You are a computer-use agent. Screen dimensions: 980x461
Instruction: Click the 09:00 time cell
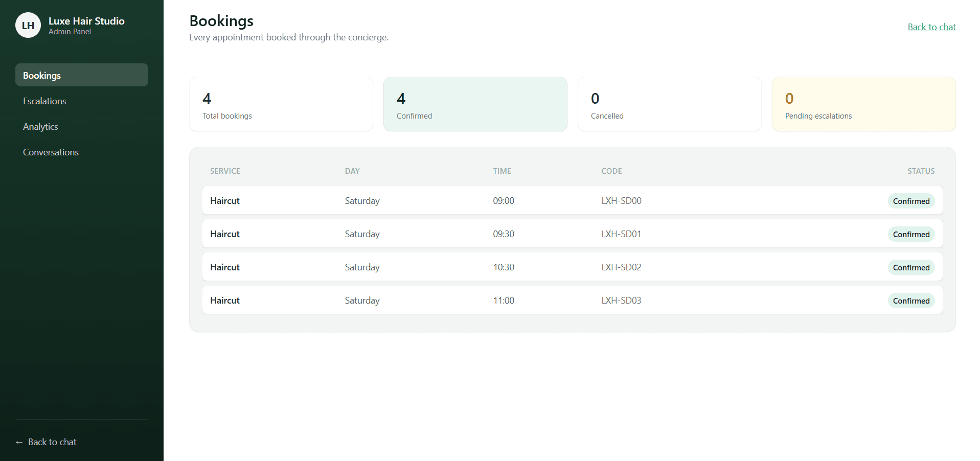click(504, 201)
